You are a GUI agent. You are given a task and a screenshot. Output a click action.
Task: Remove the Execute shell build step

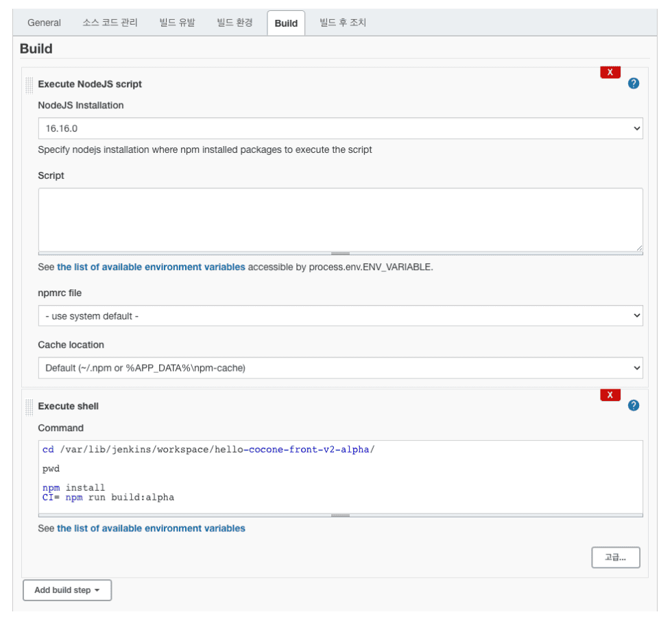pos(610,395)
